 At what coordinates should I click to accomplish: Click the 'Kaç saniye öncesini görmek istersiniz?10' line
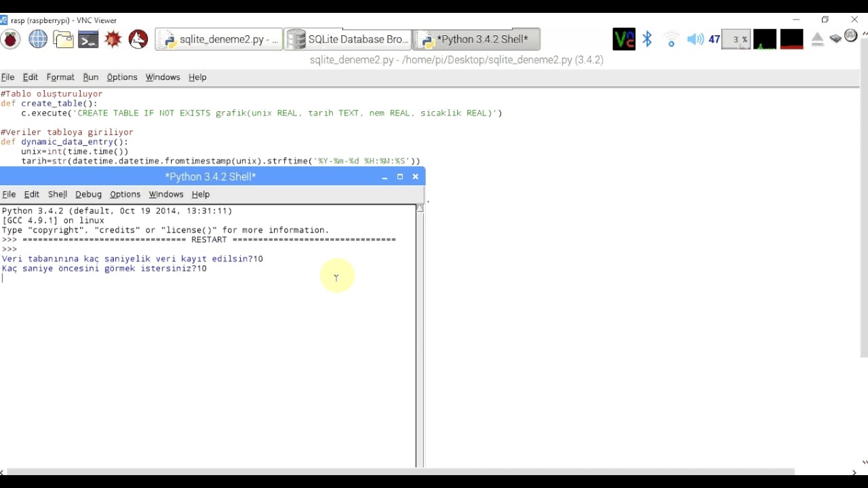[104, 268]
